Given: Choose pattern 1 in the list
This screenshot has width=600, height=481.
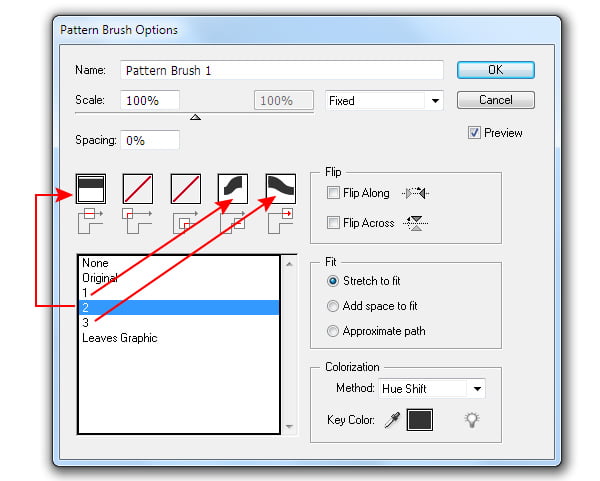Looking at the screenshot, I should point(179,293).
